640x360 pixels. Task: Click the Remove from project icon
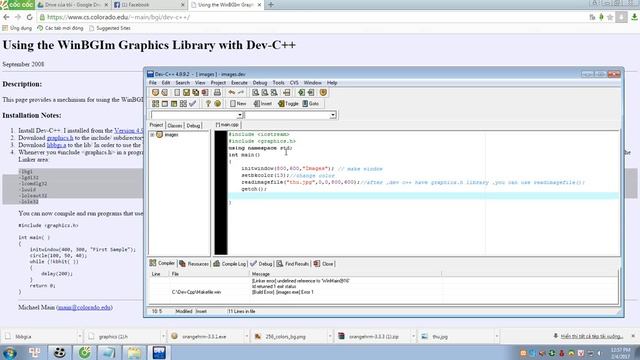pos(311,93)
